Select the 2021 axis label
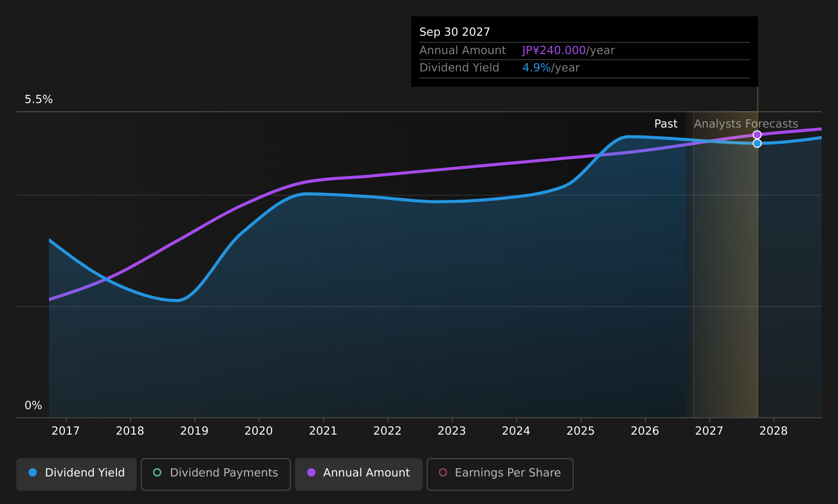838x504 pixels. 323,431
